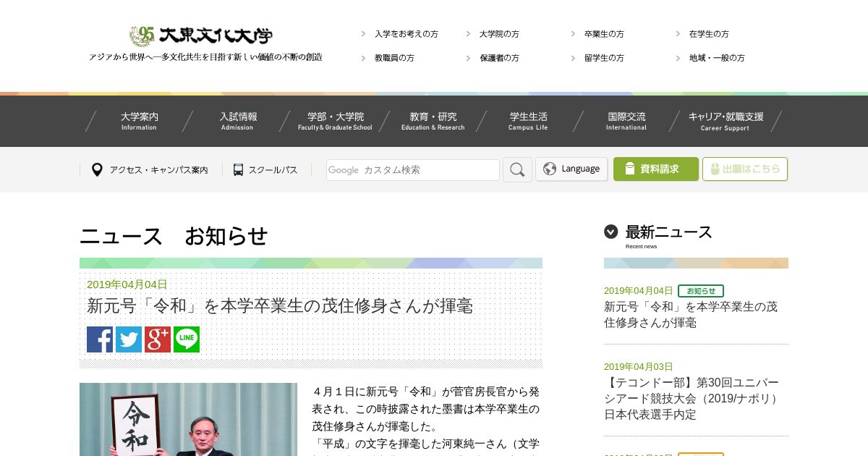Viewport: 868px width, 456px height.
Task: Click the school bus icon
Action: [238, 170]
